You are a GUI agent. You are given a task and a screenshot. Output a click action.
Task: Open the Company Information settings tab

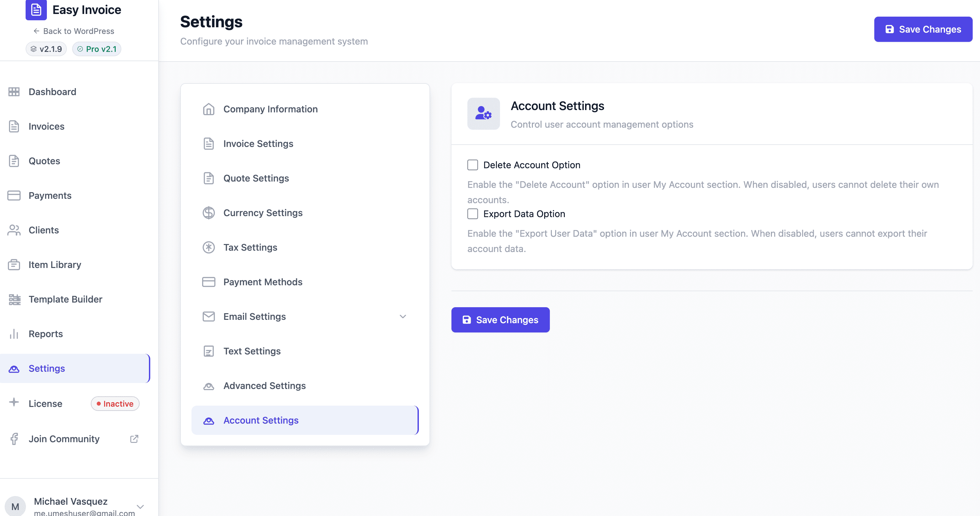click(x=270, y=109)
